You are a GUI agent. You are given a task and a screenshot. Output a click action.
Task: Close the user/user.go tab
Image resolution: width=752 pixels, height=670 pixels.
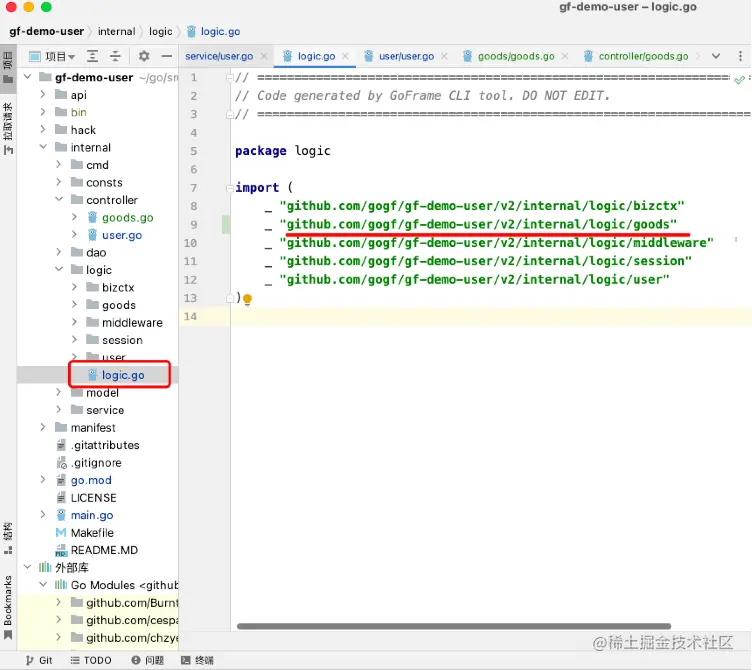click(445, 56)
